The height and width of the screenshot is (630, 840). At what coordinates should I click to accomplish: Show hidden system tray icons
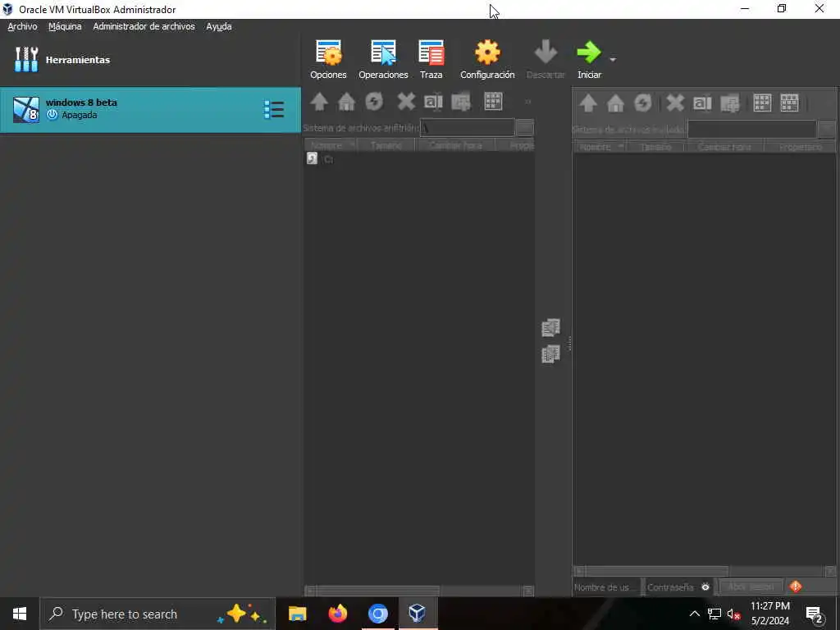tap(694, 614)
